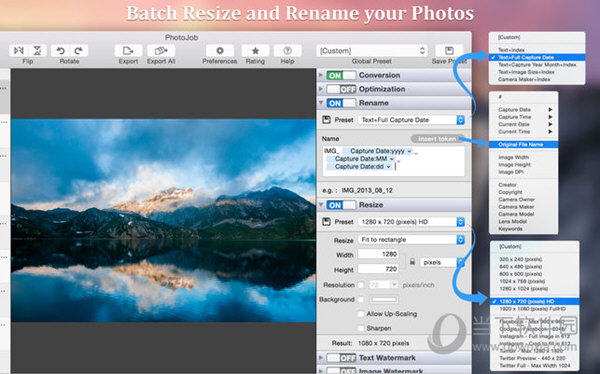
Task: Enable the Sharpen checkbox
Action: pyautogui.click(x=360, y=328)
